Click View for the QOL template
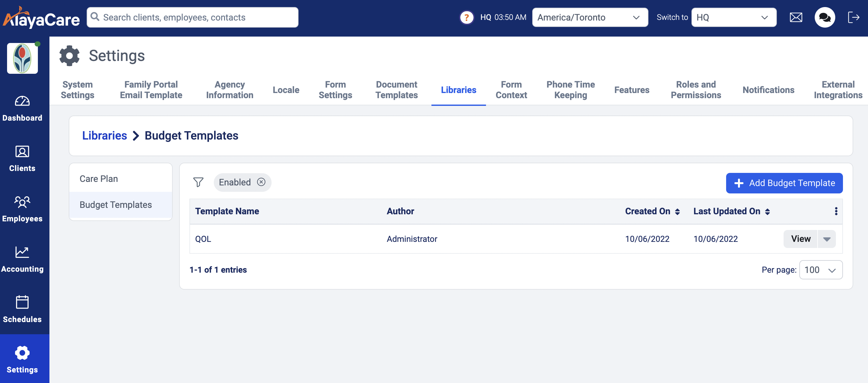 click(x=800, y=239)
